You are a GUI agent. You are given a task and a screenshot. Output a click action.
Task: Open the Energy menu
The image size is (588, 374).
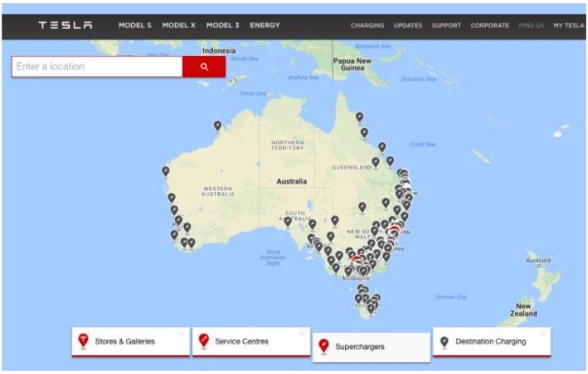click(265, 25)
